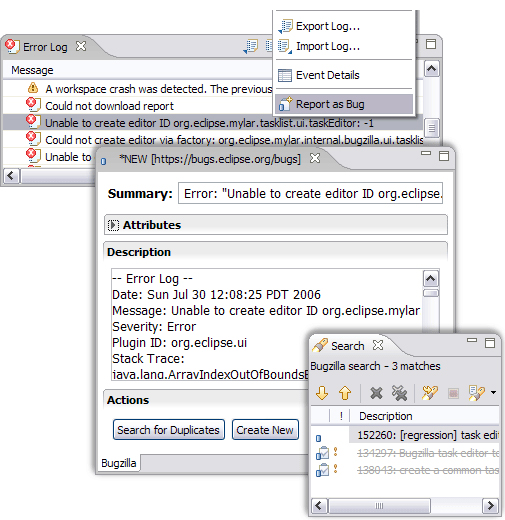Click the Search for Duplicates button
Viewport: 505px width, 520px height.
[x=168, y=430]
